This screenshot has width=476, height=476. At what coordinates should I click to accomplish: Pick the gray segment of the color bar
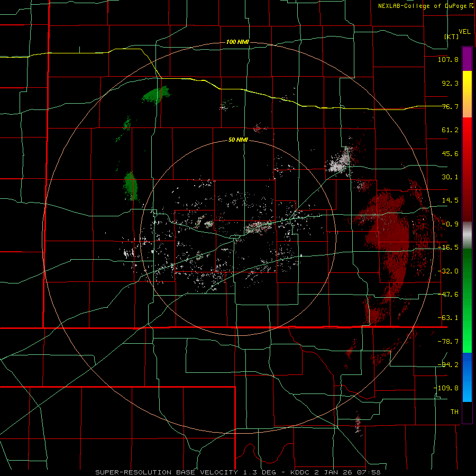click(467, 235)
